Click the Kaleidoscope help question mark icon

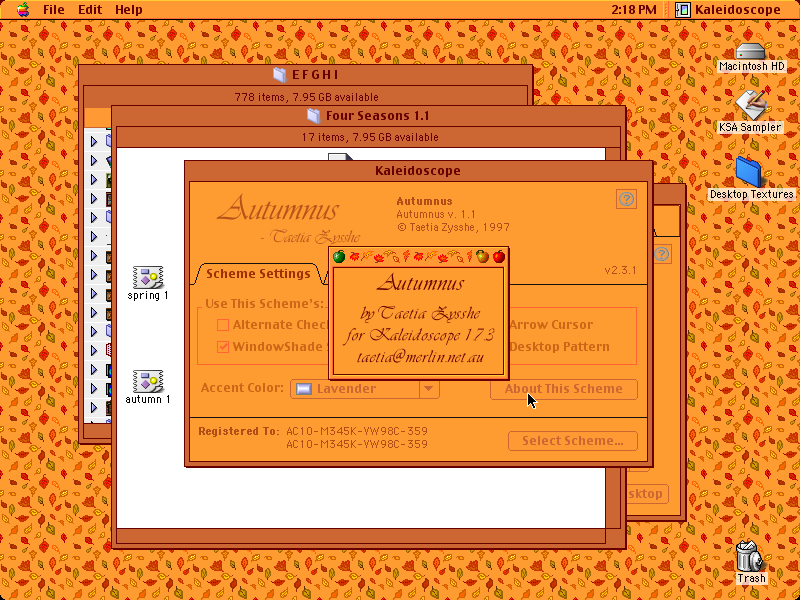tap(627, 199)
